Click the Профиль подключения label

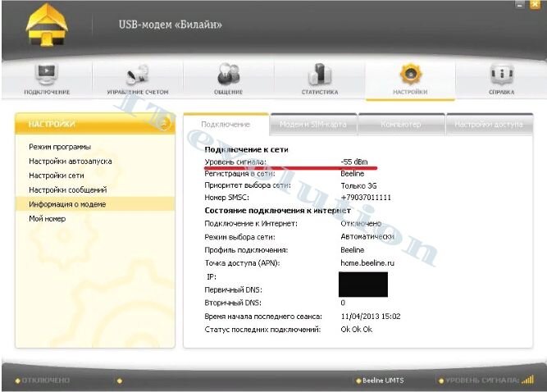246,250
